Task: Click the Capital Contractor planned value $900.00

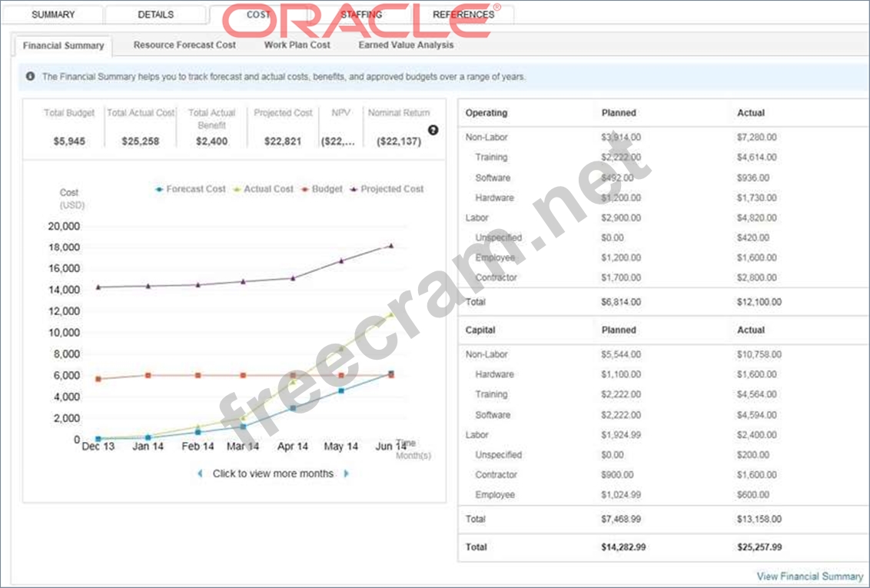Action: [x=618, y=475]
